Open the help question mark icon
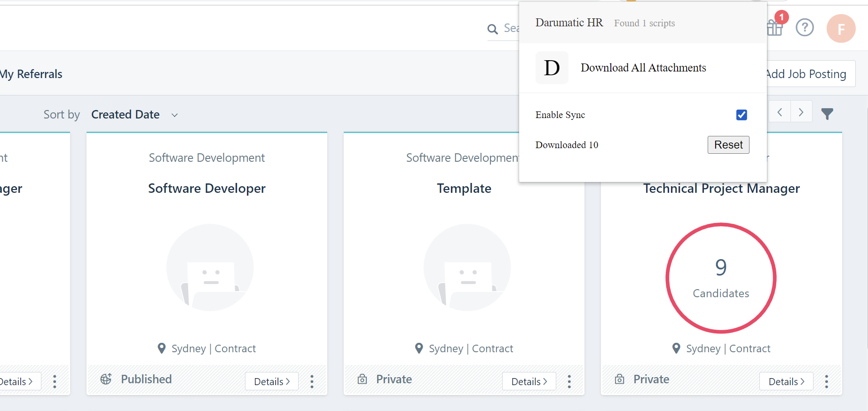The width and height of the screenshot is (868, 411). (805, 28)
